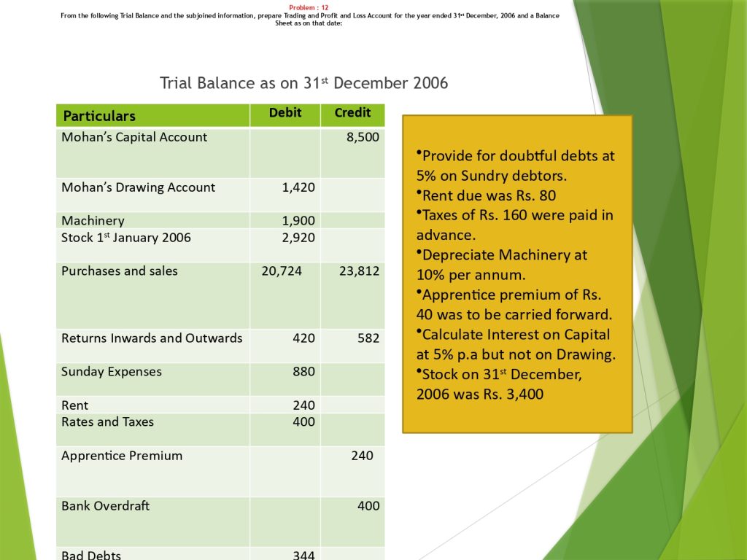
Task: Select the Particulars column header
Action: pos(99,116)
